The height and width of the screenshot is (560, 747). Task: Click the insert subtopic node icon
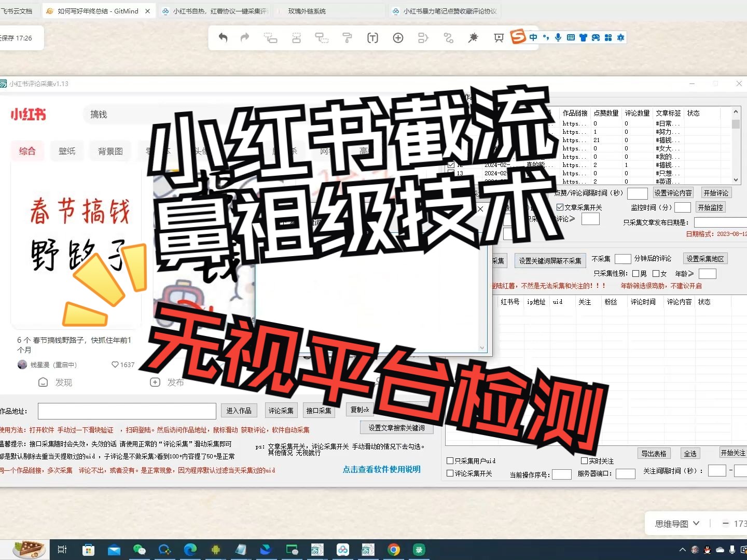coord(270,37)
